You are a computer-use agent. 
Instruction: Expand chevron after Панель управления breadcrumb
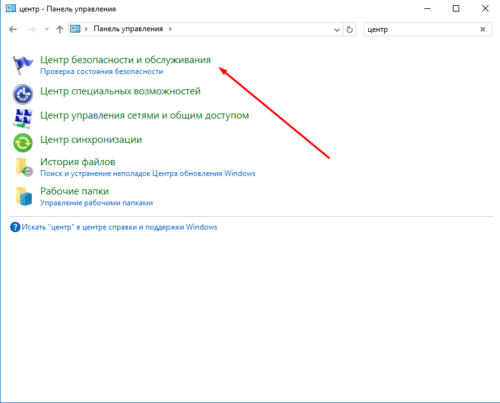click(170, 29)
